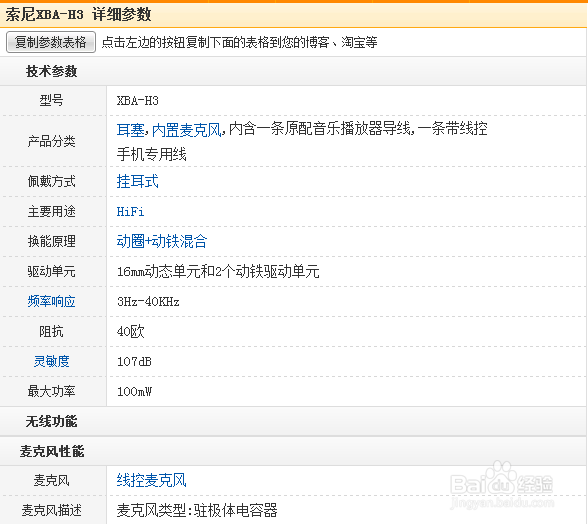This screenshot has width=588, height=524.
Task: Click the 产品分类 row label
Action: point(51,141)
